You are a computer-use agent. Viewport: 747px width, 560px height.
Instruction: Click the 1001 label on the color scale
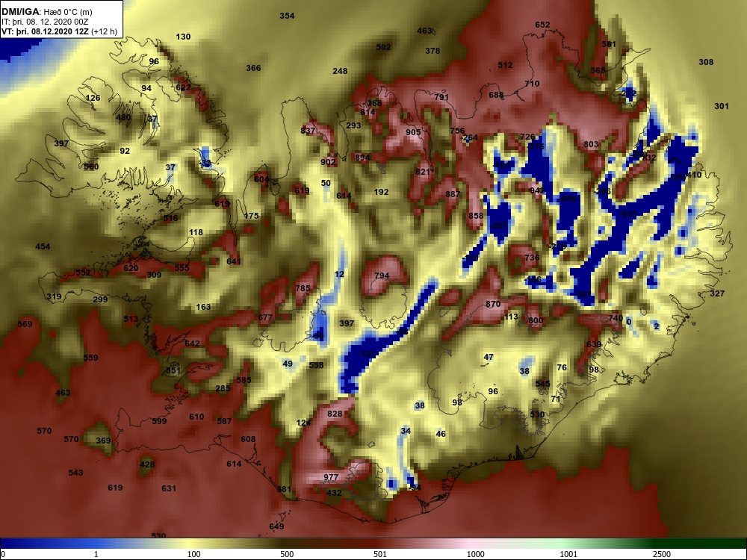point(568,554)
